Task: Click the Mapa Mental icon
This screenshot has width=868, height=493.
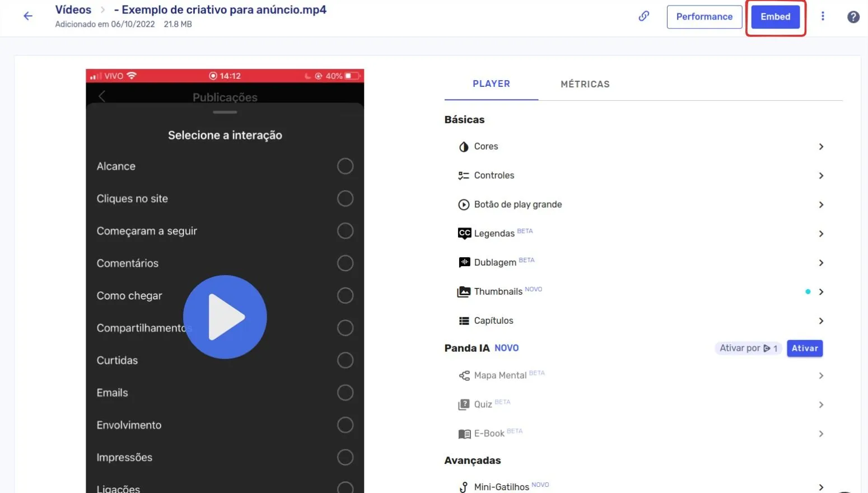Action: tap(464, 376)
